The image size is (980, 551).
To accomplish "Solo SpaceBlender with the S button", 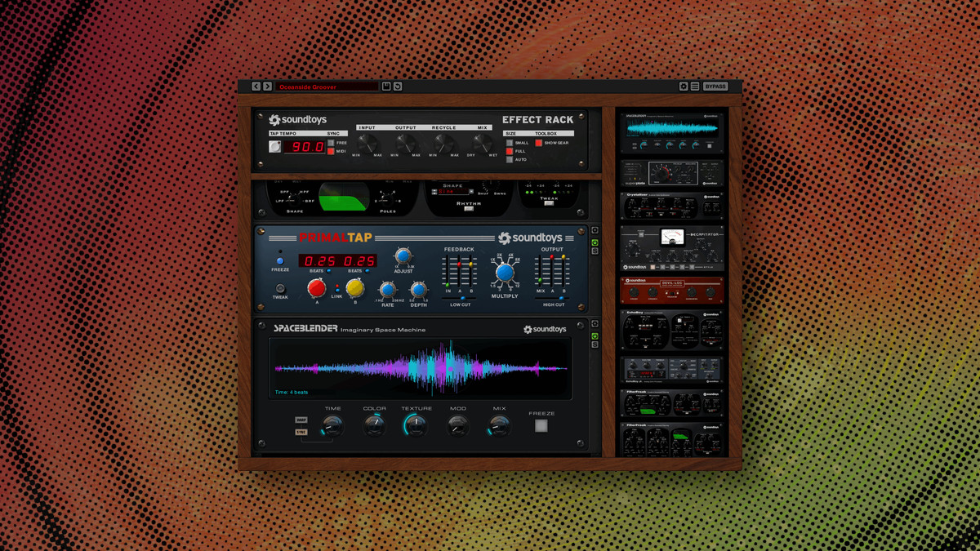I will [595, 345].
